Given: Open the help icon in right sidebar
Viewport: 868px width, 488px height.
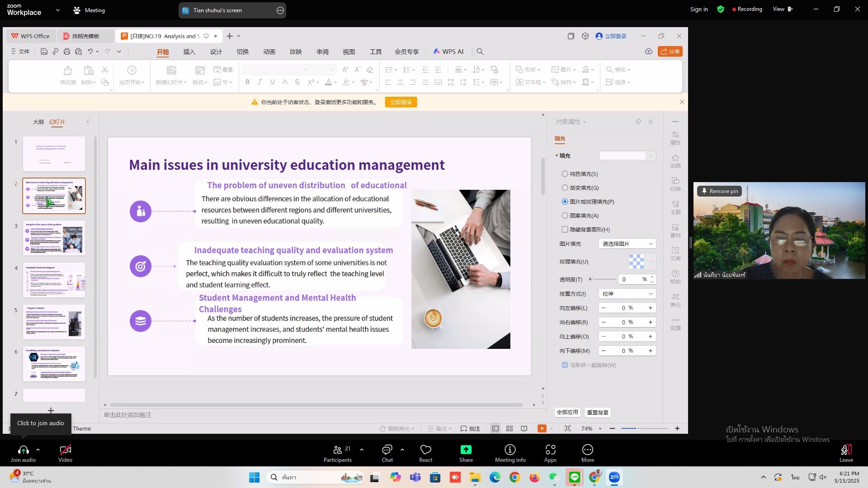Looking at the screenshot, I should 675,277.
